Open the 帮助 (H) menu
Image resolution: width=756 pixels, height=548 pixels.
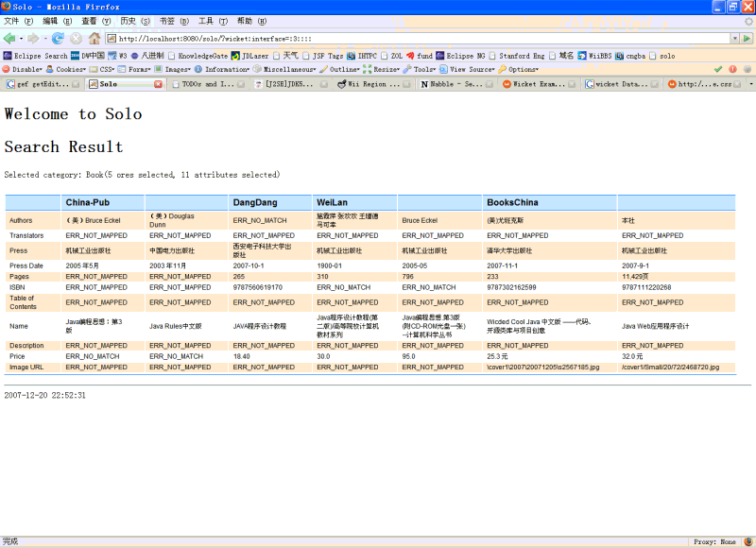point(251,21)
